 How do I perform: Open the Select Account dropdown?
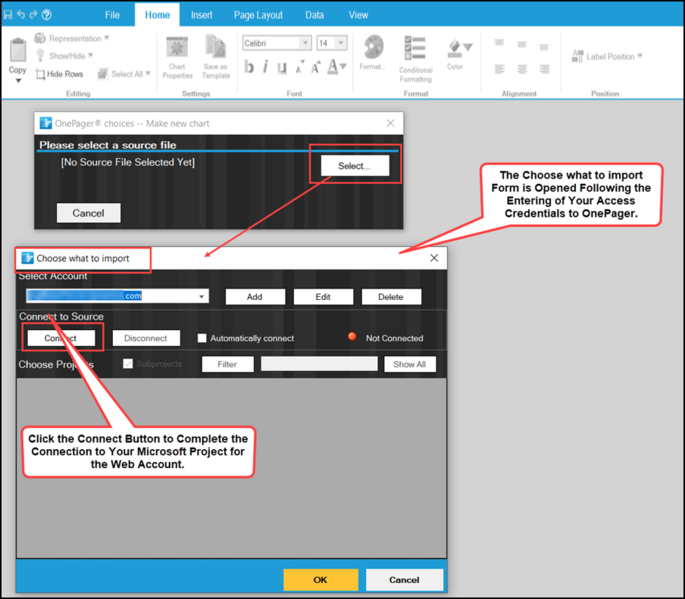(x=201, y=296)
